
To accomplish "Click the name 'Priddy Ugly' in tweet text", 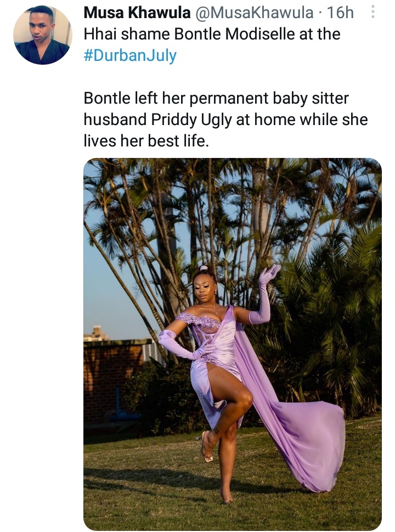I will [191, 120].
